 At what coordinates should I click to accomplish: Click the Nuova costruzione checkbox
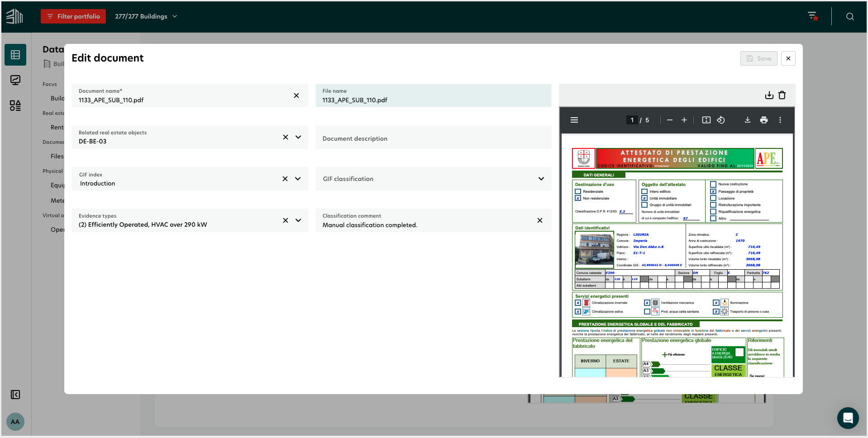[x=713, y=184]
